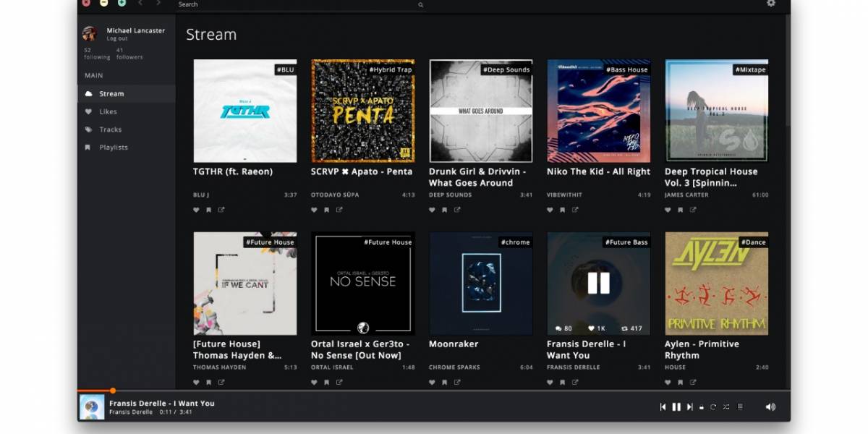
Task: Open TGTHR (ft. Raeon) external link icon
Action: pyautogui.click(x=221, y=210)
